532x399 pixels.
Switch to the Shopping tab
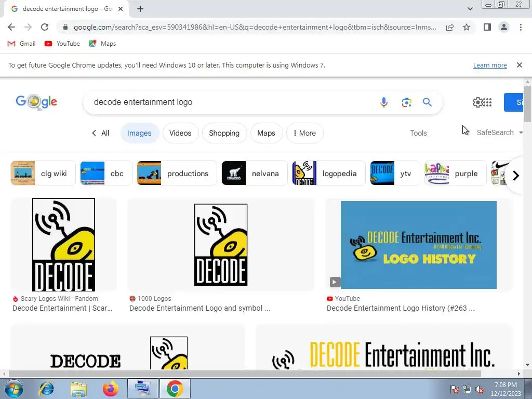pos(224,133)
